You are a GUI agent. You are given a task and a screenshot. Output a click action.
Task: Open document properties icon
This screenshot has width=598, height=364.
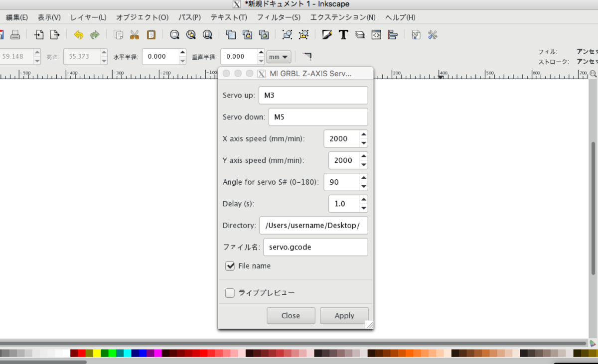point(416,35)
